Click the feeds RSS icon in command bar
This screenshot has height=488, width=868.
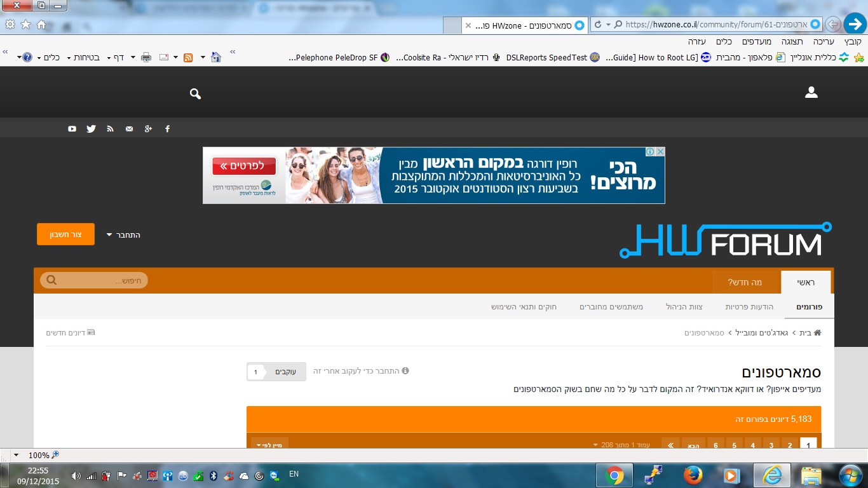coord(188,57)
